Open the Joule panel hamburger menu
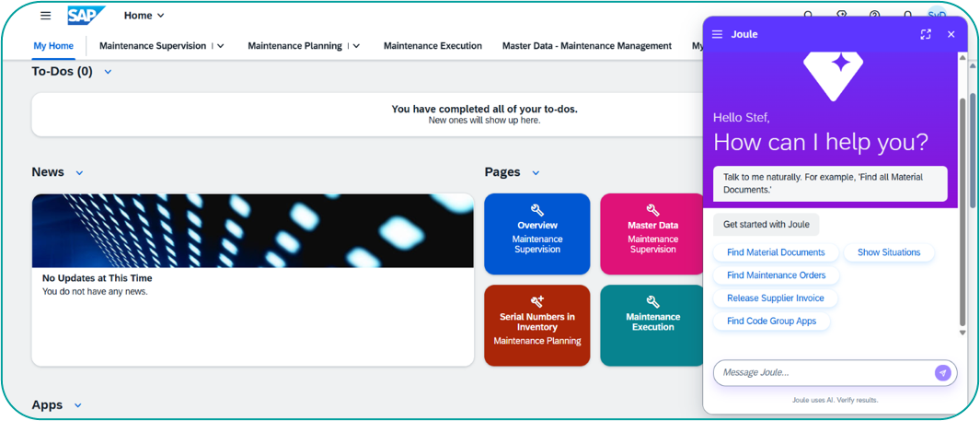The width and height of the screenshot is (980, 421). point(718,34)
